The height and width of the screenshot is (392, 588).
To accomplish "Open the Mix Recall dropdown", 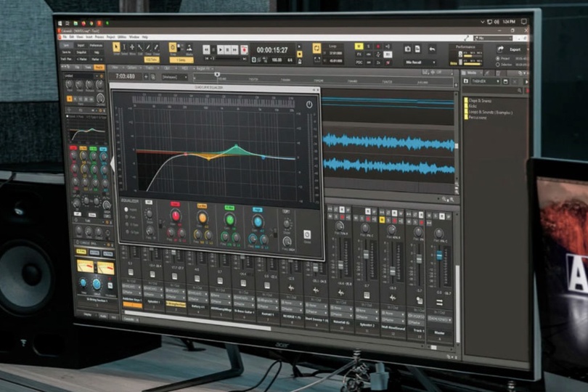I will pos(420,62).
